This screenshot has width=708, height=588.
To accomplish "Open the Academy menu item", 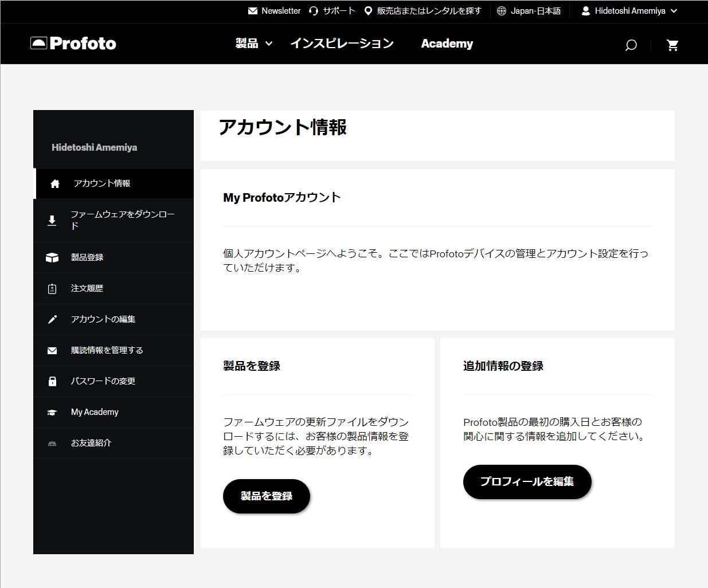I will pos(447,44).
